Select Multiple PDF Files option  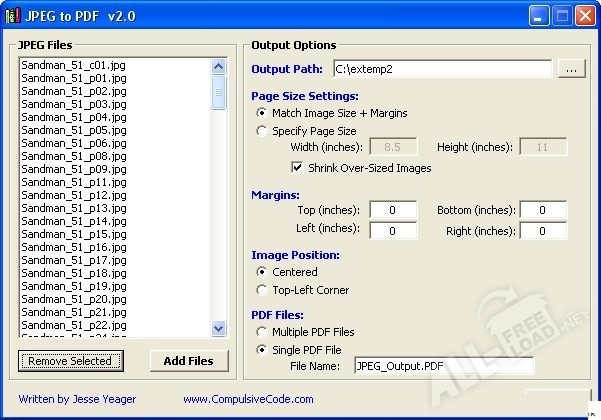263,332
